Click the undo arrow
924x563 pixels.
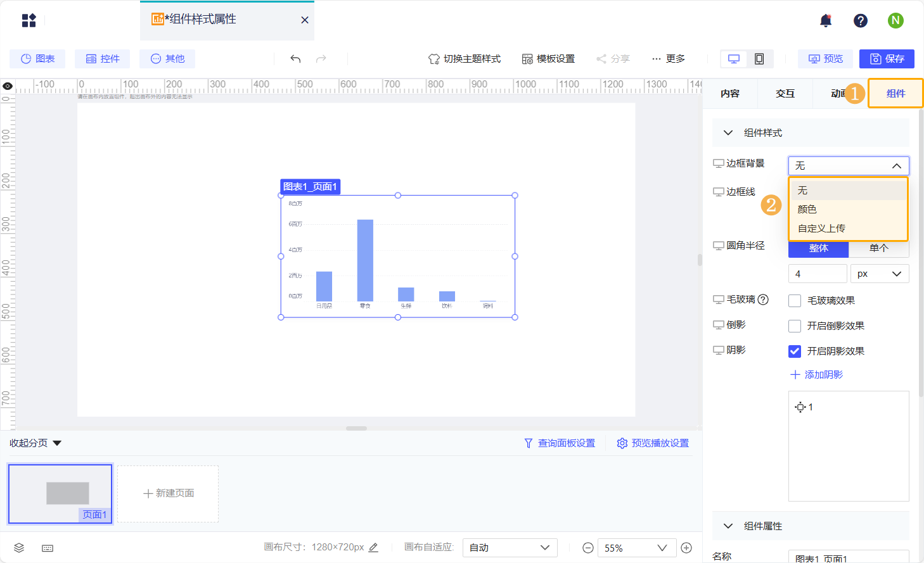click(295, 59)
